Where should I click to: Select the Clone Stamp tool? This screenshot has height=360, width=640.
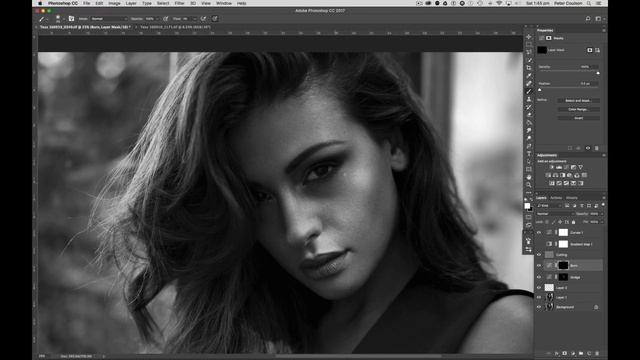(529, 99)
